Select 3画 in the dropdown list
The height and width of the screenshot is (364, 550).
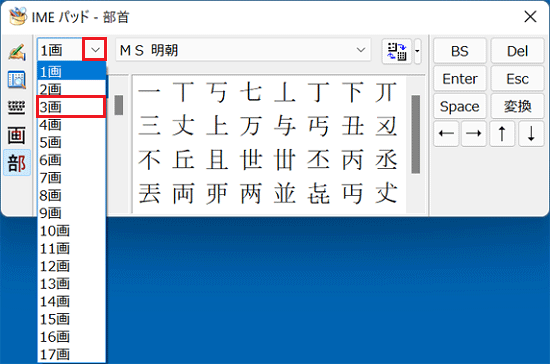point(71,107)
